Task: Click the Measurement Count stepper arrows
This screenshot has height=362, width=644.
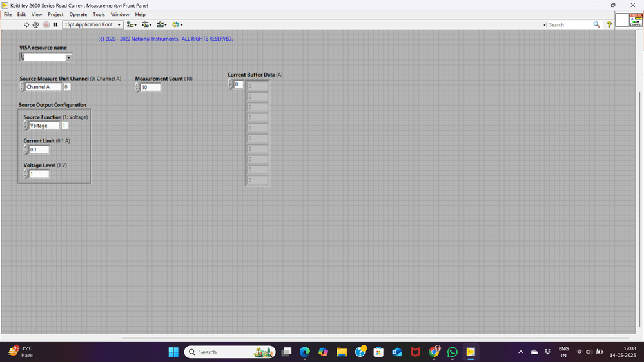Action: (x=137, y=86)
